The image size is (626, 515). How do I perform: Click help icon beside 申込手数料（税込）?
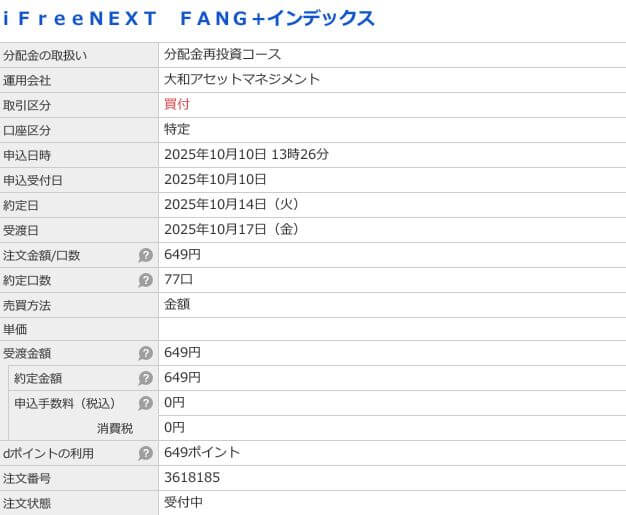point(146,404)
